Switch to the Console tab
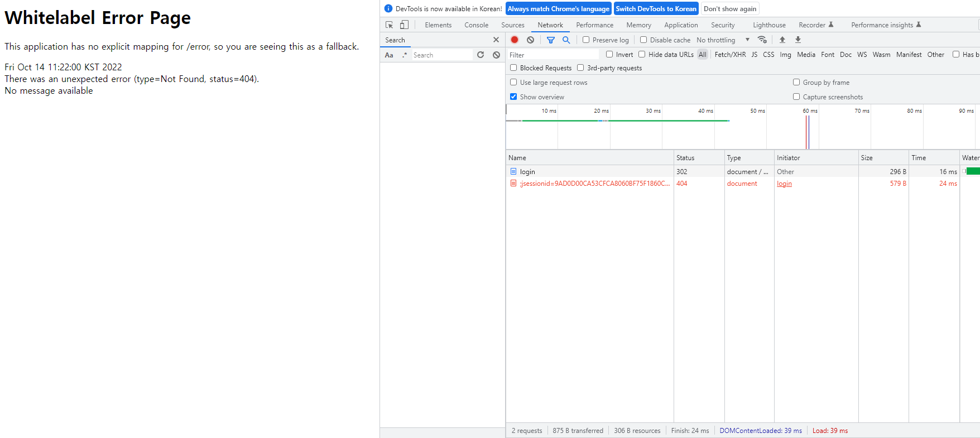The width and height of the screenshot is (980, 438). [x=476, y=25]
